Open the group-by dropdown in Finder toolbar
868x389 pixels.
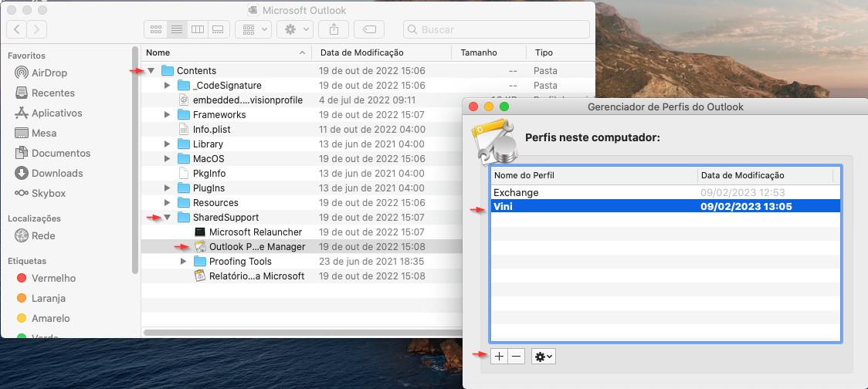click(253, 29)
